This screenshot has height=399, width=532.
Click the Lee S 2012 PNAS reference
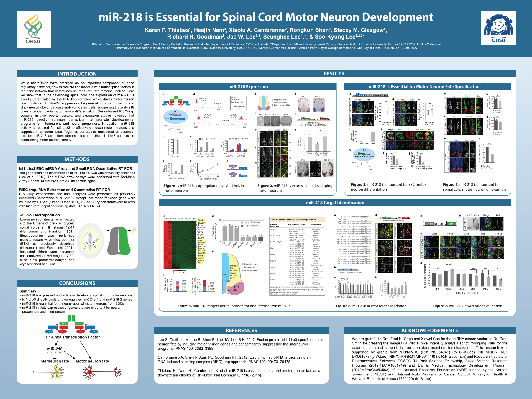pyautogui.click(x=241, y=344)
